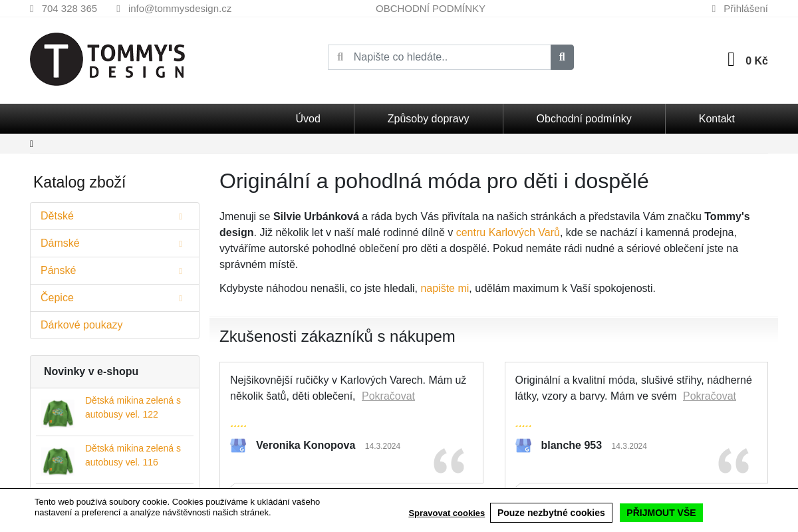Click the Napište co hledáte search field
This screenshot has height=532, width=798.
click(446, 57)
